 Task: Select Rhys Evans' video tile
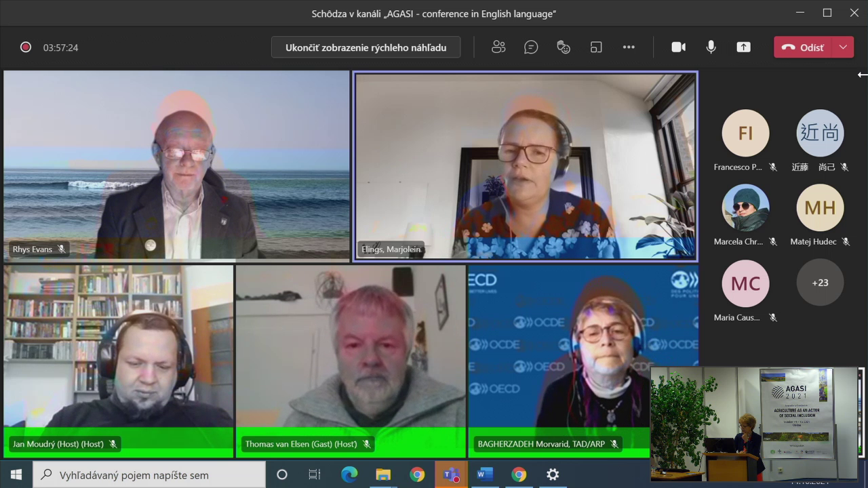[176, 166]
